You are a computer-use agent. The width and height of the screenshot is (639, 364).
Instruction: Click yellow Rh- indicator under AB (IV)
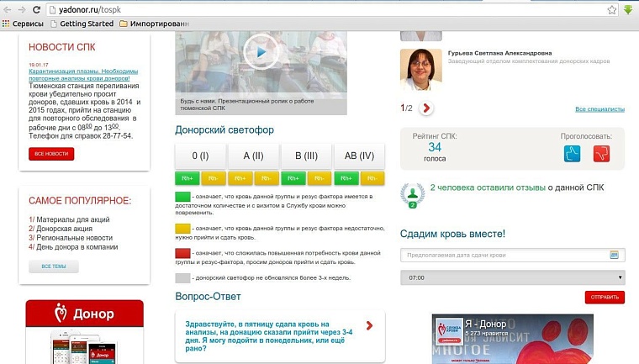pyautogui.click(x=372, y=178)
